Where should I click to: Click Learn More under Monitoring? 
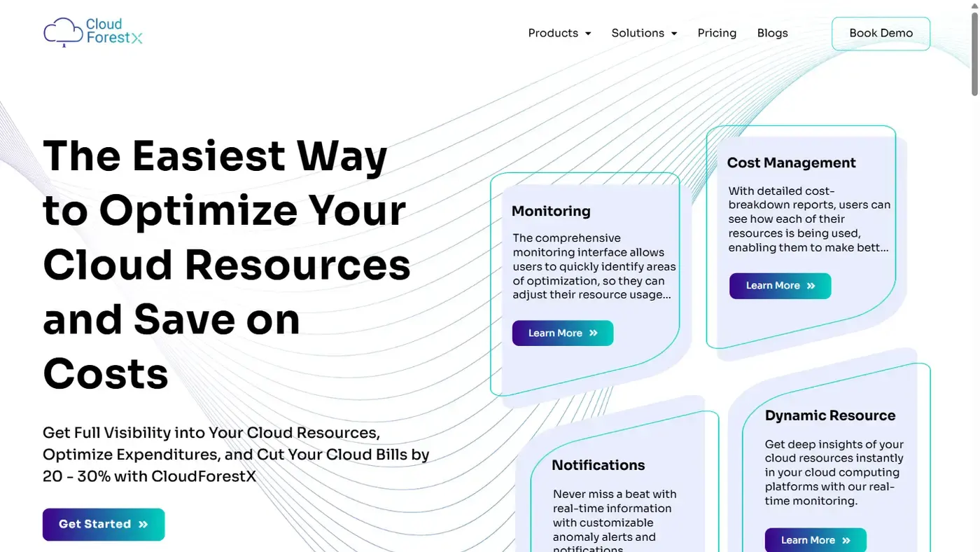coord(563,333)
